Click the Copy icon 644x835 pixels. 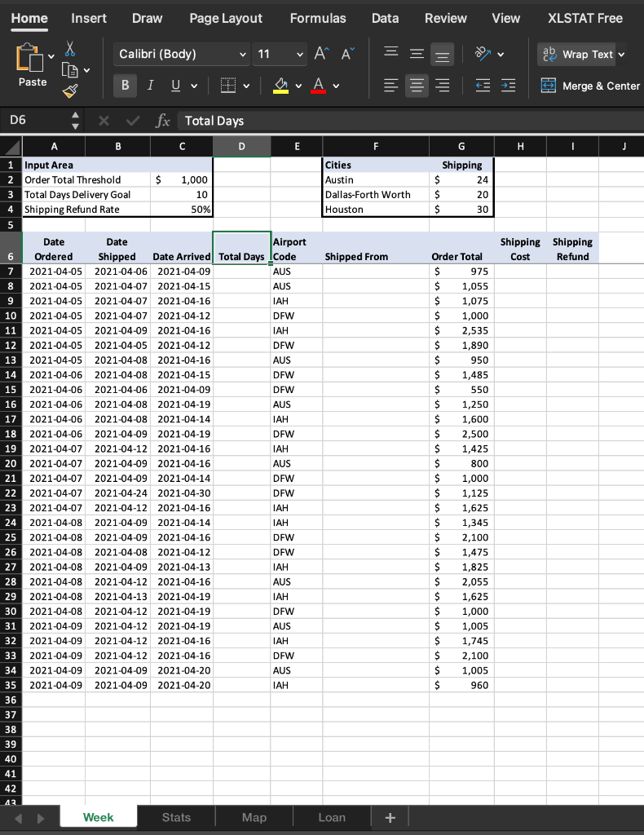[70, 70]
